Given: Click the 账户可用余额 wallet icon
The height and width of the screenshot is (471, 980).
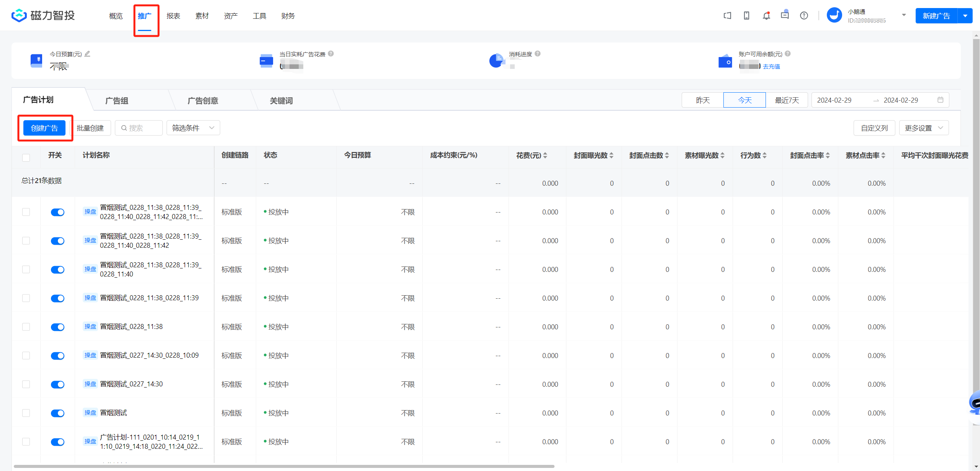Looking at the screenshot, I should (x=725, y=61).
